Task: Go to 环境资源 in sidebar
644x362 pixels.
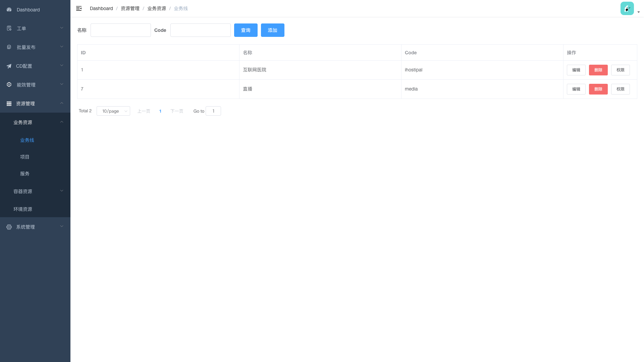Action: click(x=23, y=209)
